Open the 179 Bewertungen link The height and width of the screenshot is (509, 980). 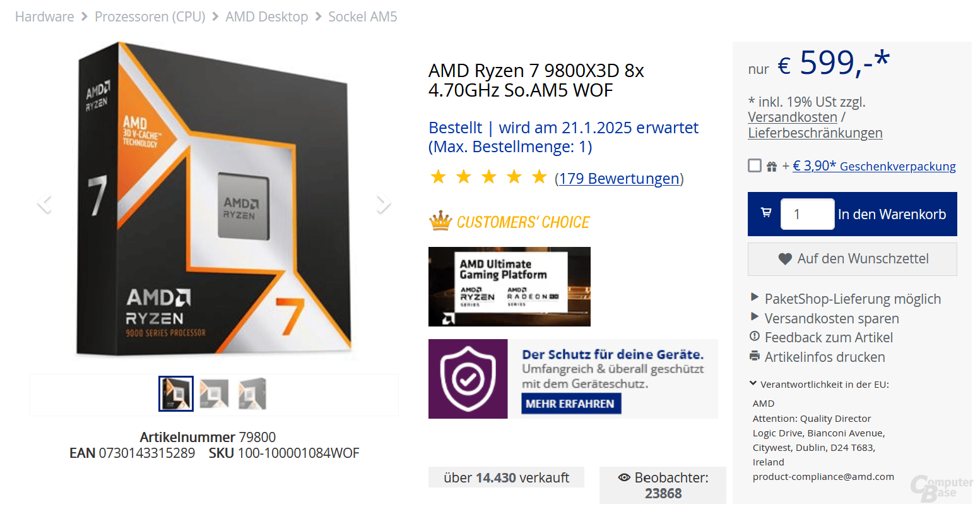619,179
